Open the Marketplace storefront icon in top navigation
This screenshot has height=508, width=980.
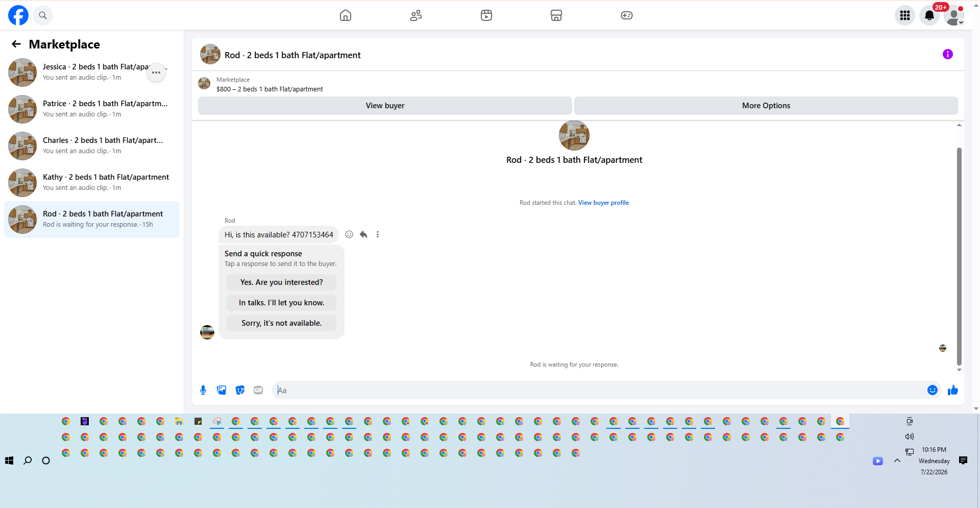point(556,15)
